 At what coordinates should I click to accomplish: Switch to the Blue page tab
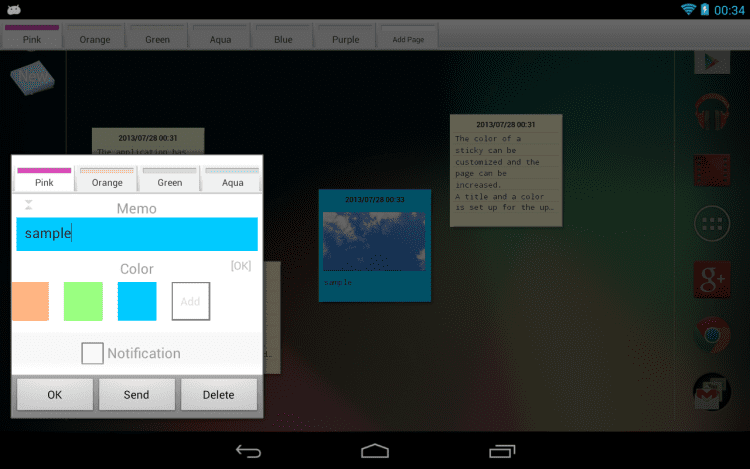(x=283, y=35)
